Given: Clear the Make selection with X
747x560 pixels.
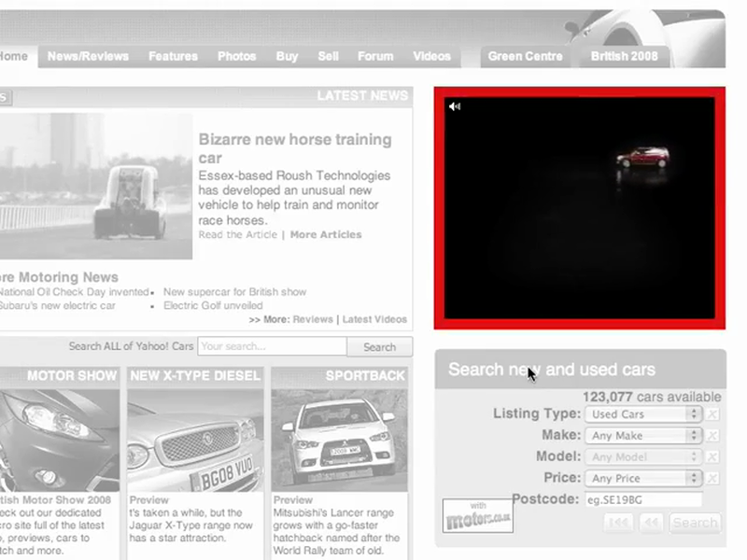Looking at the screenshot, I should (712, 436).
